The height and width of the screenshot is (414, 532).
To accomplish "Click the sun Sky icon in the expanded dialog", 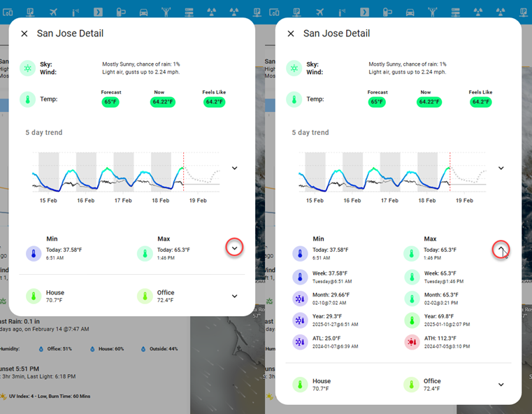I will point(294,69).
